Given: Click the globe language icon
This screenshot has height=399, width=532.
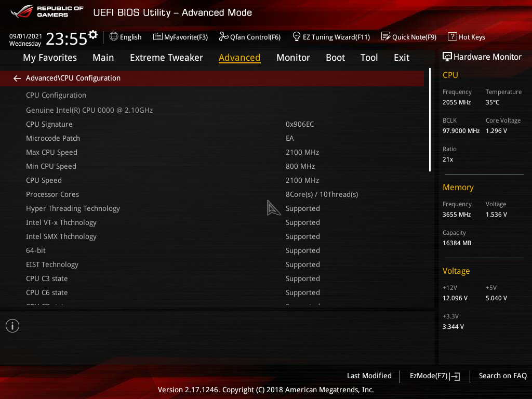Looking at the screenshot, I should (x=114, y=37).
